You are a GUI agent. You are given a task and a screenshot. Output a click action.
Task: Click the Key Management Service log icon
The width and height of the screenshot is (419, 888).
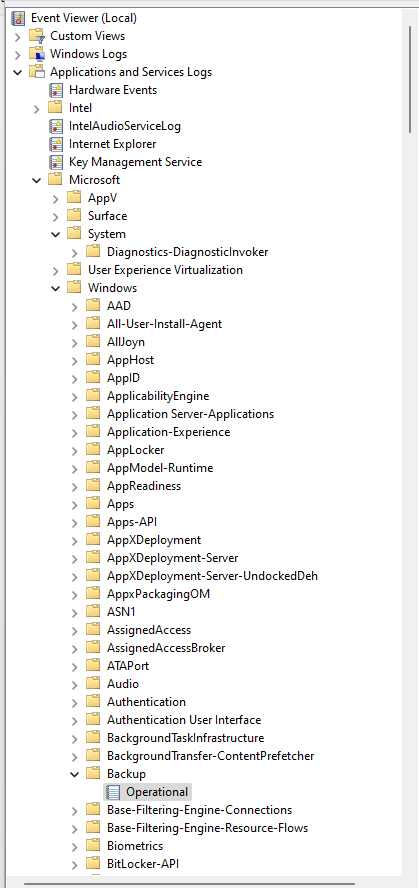[x=55, y=162]
